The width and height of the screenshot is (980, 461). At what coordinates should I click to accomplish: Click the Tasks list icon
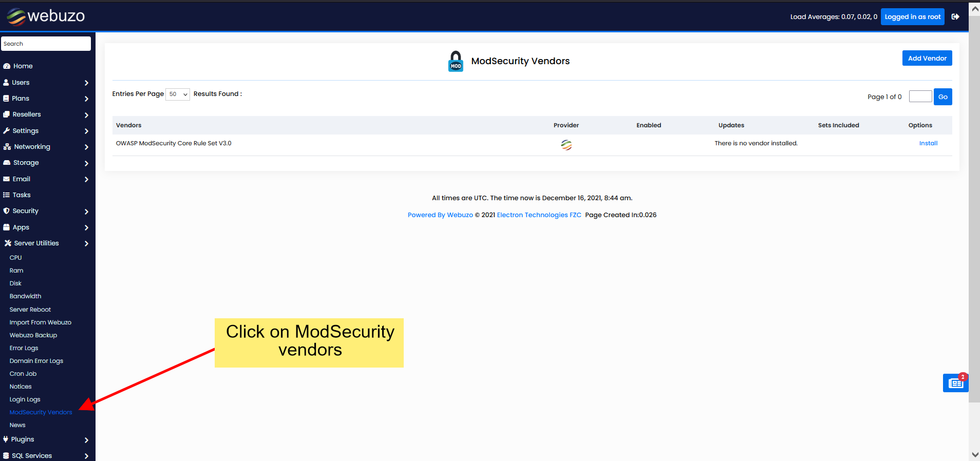pyautogui.click(x=7, y=195)
